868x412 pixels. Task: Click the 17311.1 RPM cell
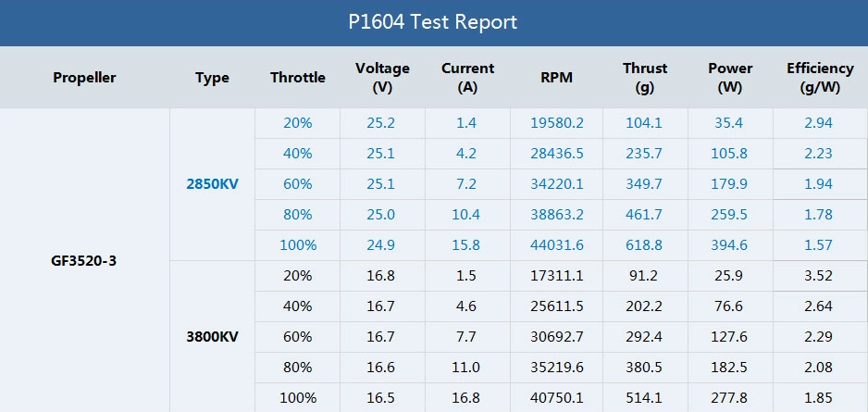(556, 276)
